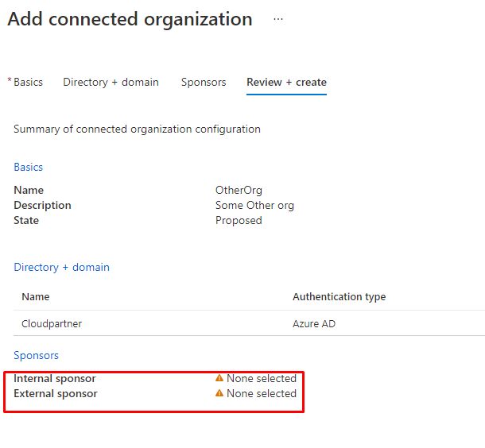Click the Authentication type column header
485x448 pixels.
(339, 296)
